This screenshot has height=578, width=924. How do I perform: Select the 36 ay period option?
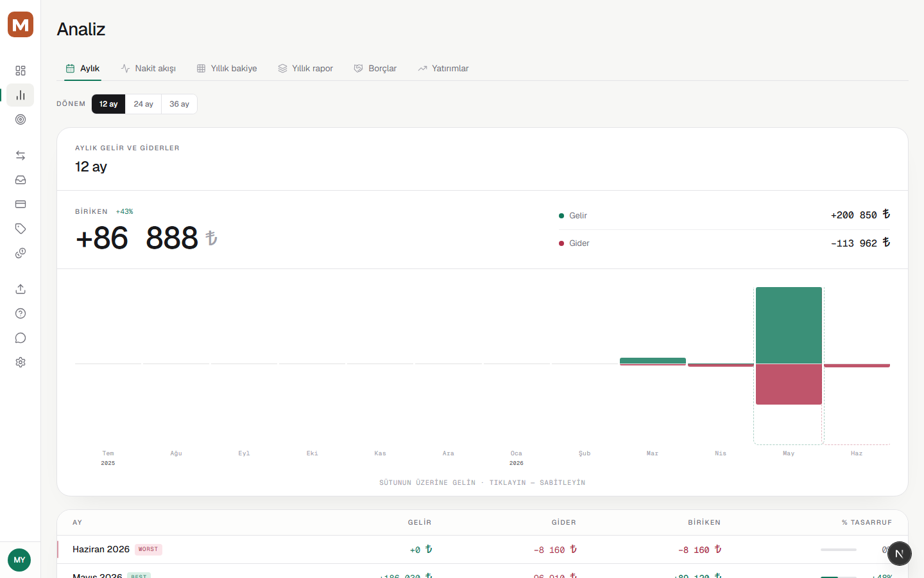pyautogui.click(x=179, y=104)
